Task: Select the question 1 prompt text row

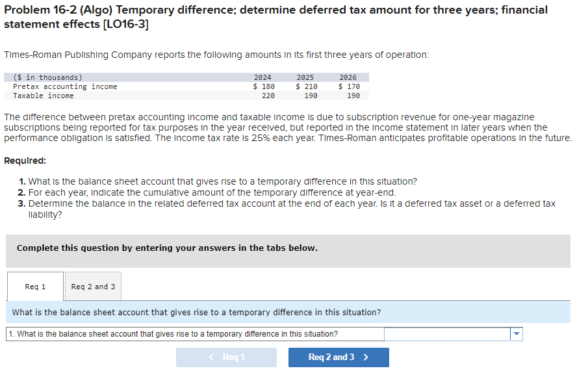Action: point(195,333)
